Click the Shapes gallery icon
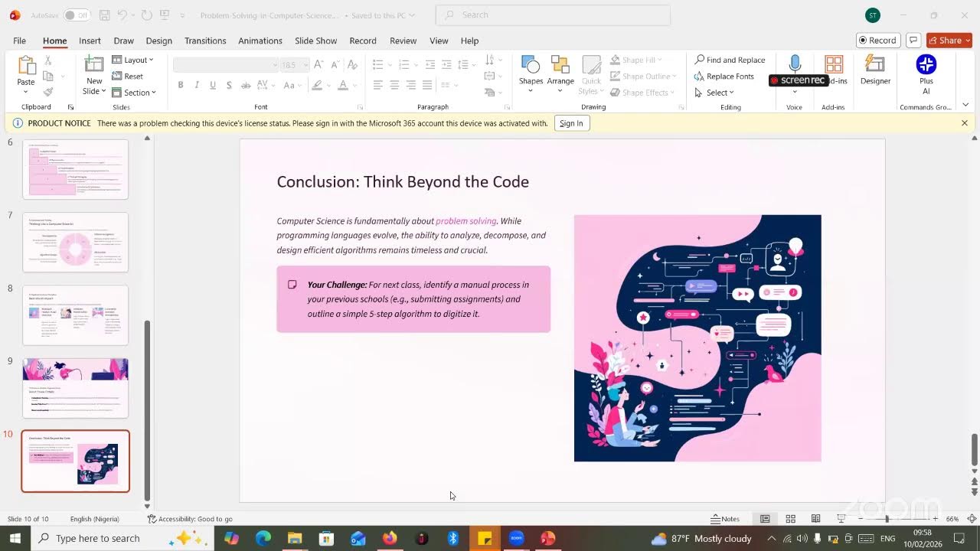This screenshot has height=551, width=980. (x=531, y=65)
